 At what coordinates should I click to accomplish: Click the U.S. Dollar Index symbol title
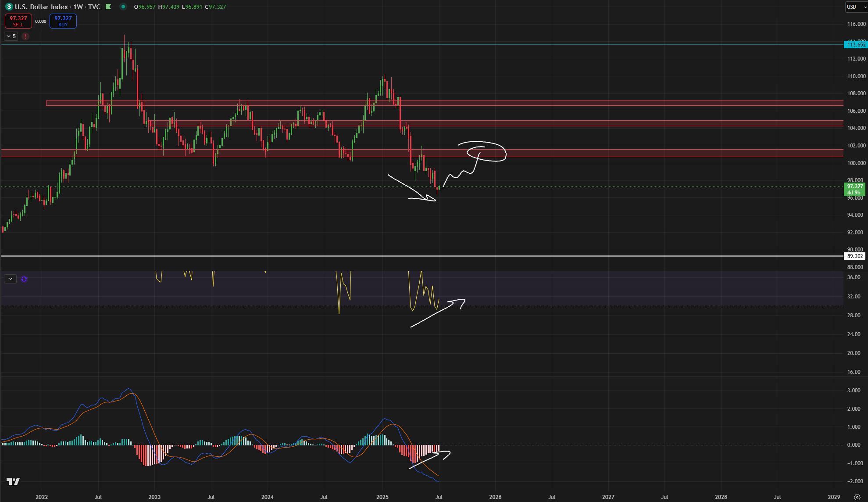pos(41,7)
